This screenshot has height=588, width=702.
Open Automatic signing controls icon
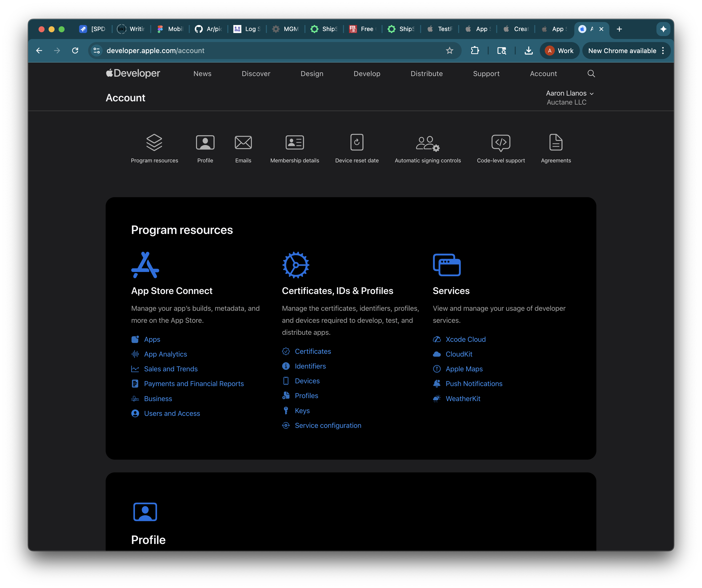427,143
